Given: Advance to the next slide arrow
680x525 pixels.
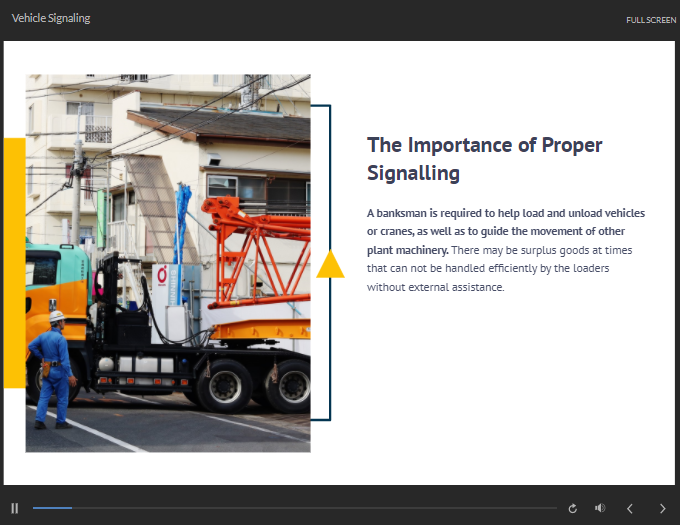Looking at the screenshot, I should (662, 508).
